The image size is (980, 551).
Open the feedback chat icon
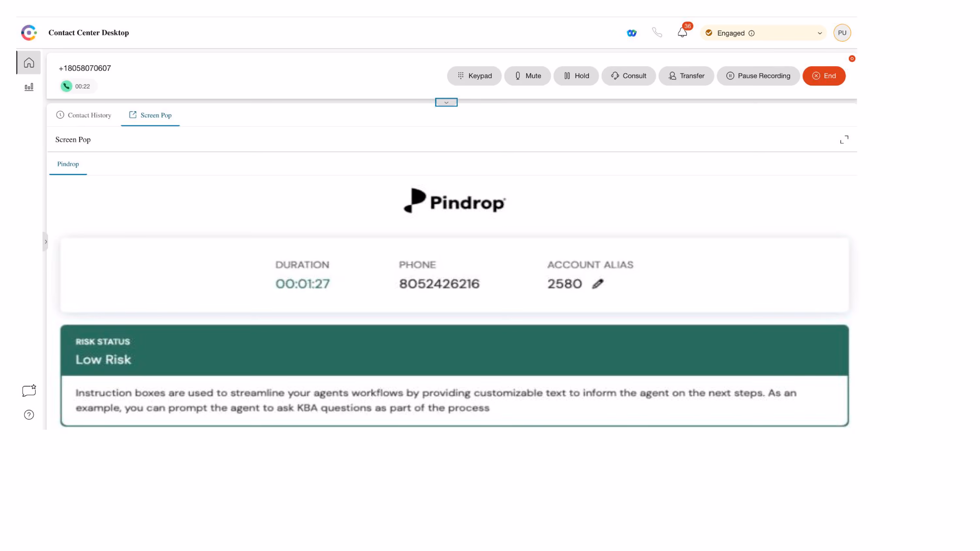[29, 391]
